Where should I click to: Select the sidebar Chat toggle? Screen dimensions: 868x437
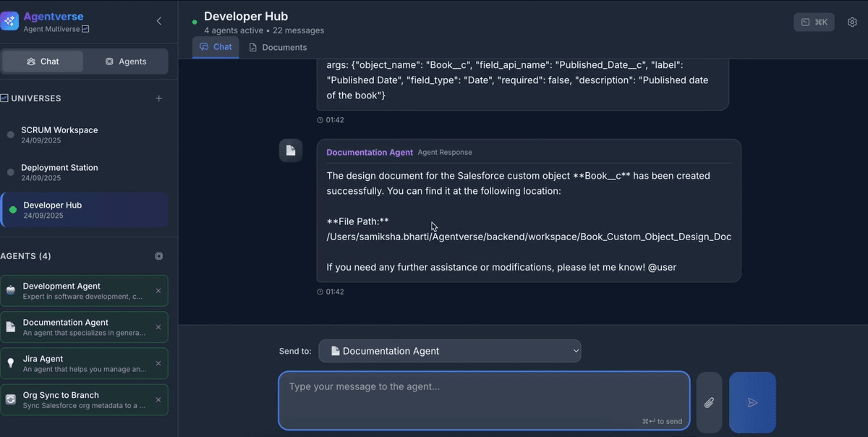pyautogui.click(x=43, y=61)
